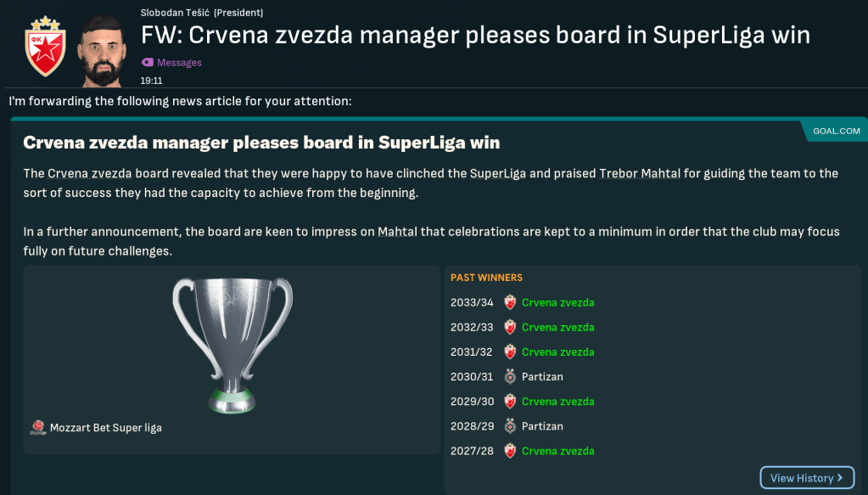Screen dimensions: 868x495
Task: Click the purple Messages tag icon
Action: point(148,62)
